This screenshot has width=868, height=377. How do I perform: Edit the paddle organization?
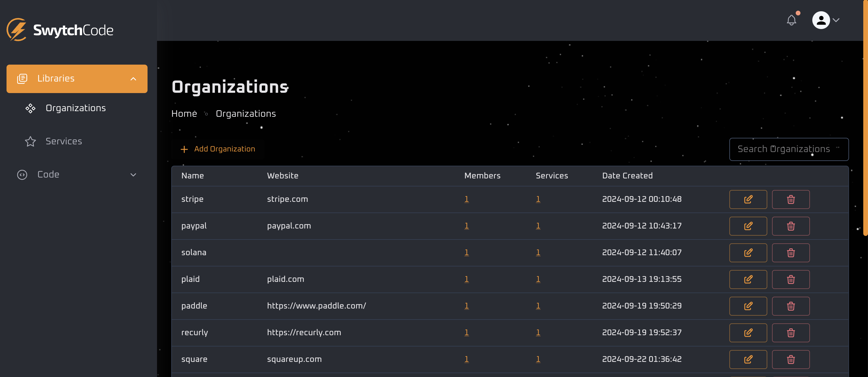coord(748,306)
